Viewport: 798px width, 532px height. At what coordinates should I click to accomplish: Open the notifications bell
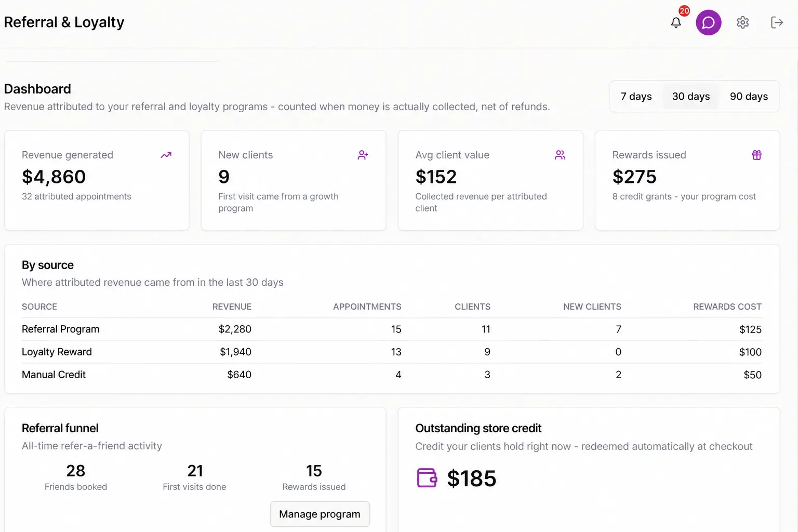point(675,22)
